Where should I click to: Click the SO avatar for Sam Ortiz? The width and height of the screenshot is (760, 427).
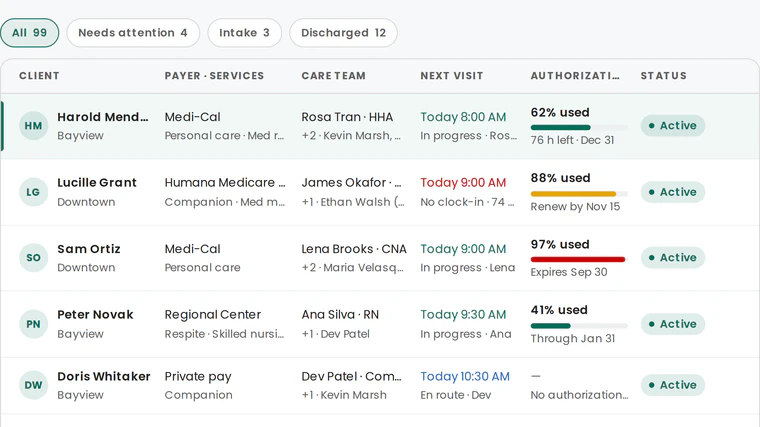(33, 258)
